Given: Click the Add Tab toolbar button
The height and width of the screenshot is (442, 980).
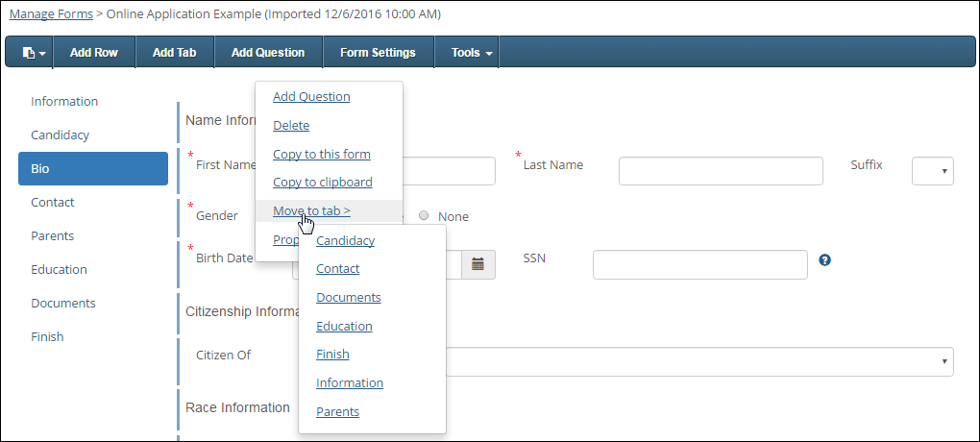Looking at the screenshot, I should pos(174,53).
